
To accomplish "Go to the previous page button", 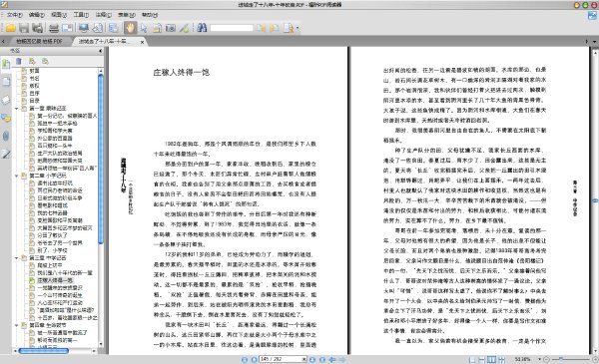I will coord(254,359).
